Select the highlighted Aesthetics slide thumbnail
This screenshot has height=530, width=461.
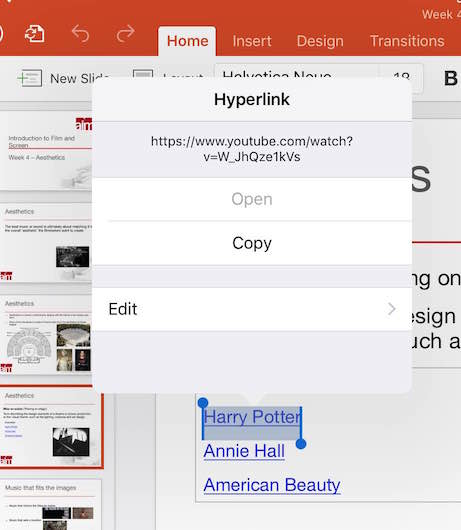[x=51, y=427]
